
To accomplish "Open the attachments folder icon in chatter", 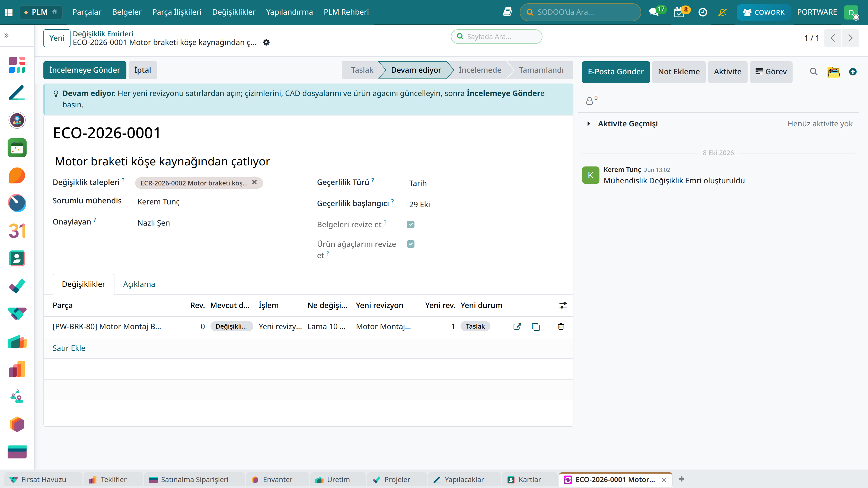I will coord(834,72).
